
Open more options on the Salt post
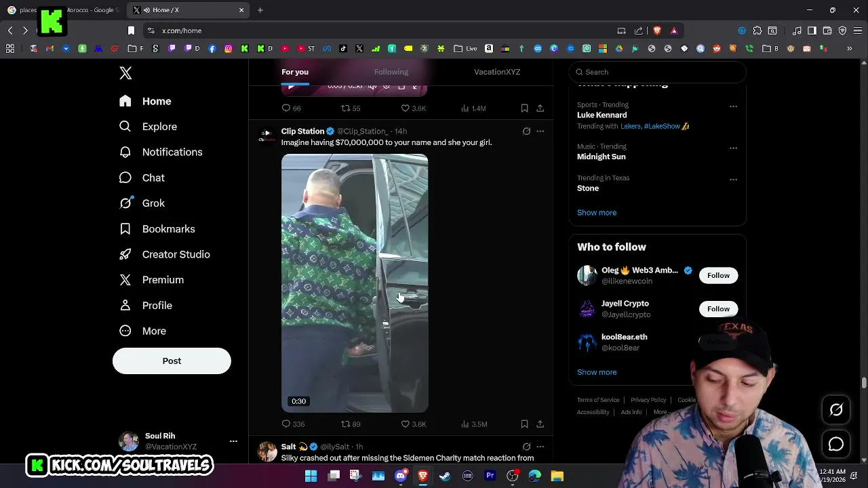pos(540,447)
